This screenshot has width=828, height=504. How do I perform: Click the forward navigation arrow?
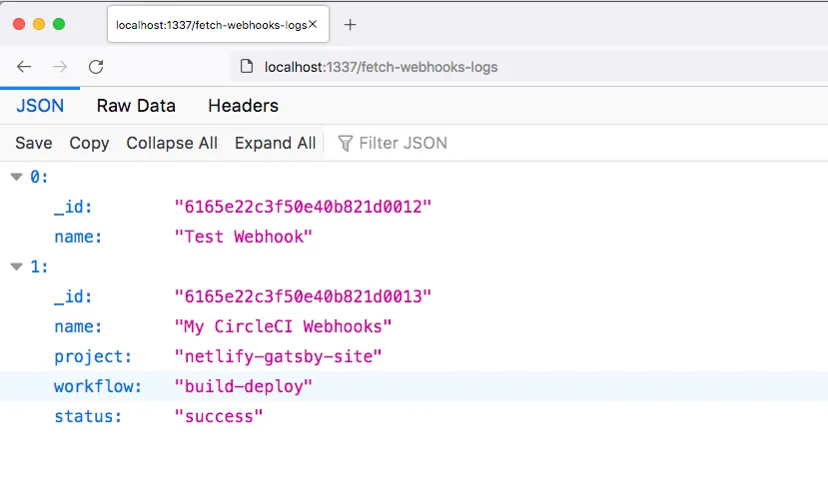[x=60, y=67]
